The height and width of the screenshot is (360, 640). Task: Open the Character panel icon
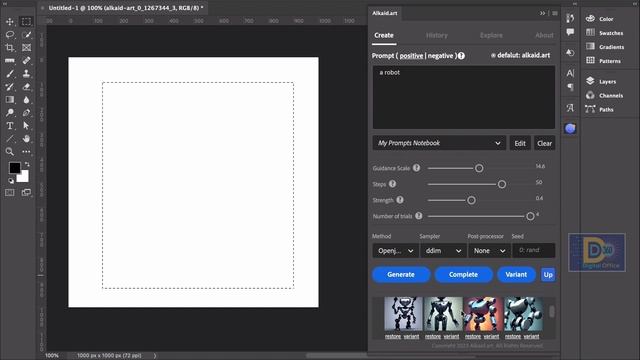(570, 73)
